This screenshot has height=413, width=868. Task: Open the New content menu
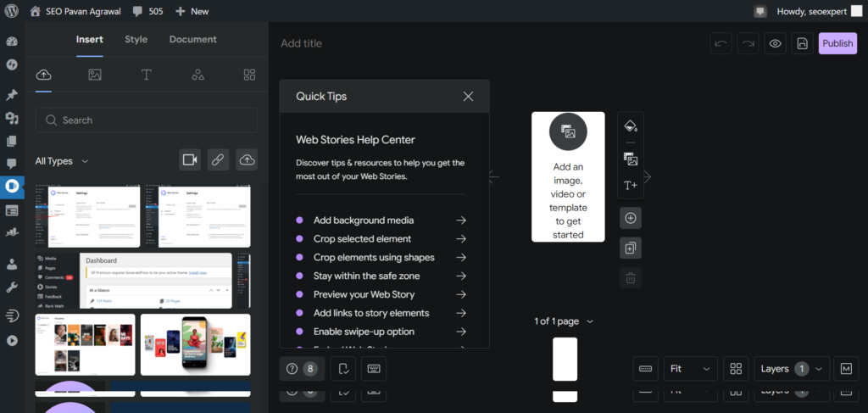point(192,11)
